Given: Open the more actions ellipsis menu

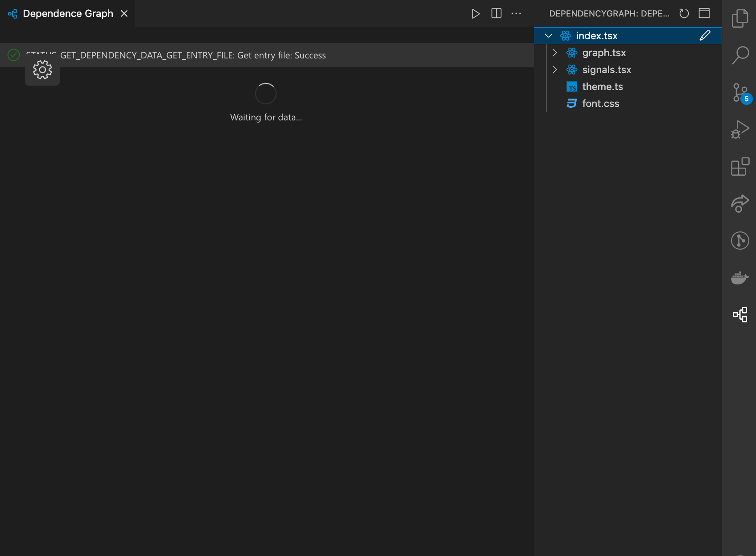Looking at the screenshot, I should (x=516, y=13).
